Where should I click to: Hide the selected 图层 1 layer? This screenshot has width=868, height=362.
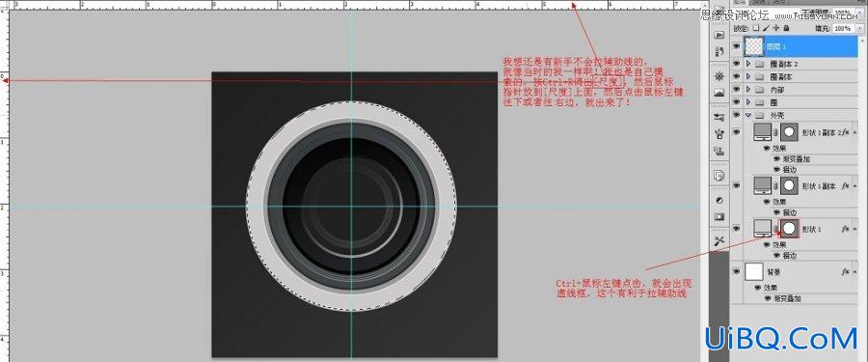coord(736,47)
